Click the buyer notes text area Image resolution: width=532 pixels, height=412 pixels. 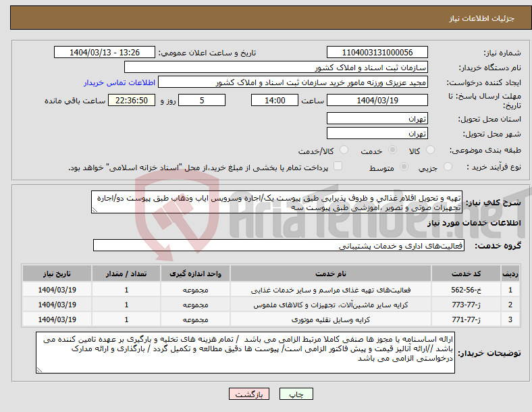pos(245,353)
